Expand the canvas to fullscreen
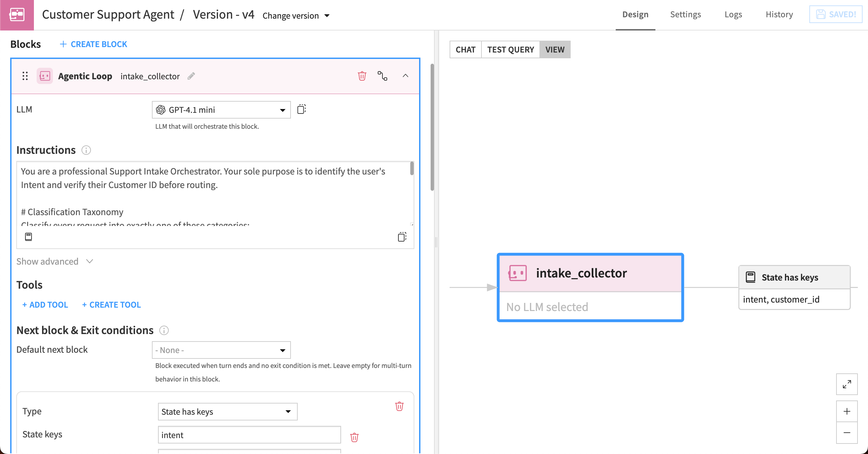This screenshot has height=454, width=868. [847, 384]
